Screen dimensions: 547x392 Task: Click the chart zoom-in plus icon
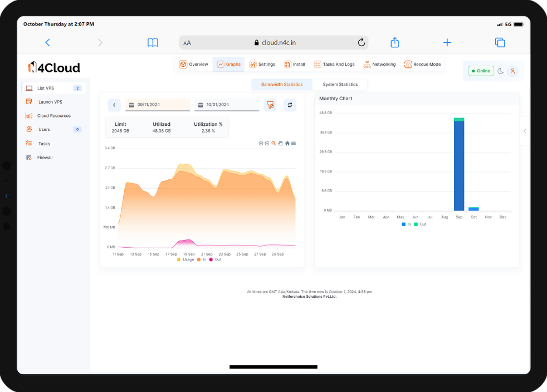(x=261, y=143)
